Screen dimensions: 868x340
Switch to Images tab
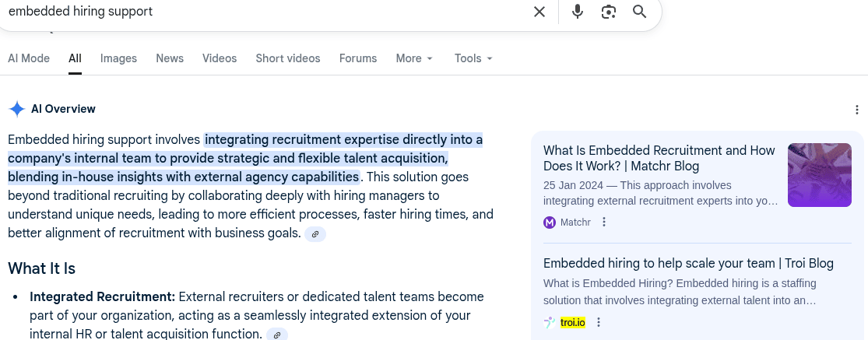point(118,58)
